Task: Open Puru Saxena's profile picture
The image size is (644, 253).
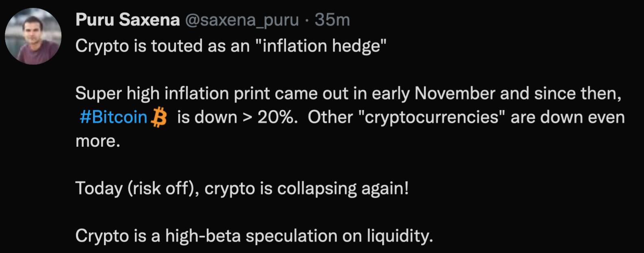Action: coord(33,36)
